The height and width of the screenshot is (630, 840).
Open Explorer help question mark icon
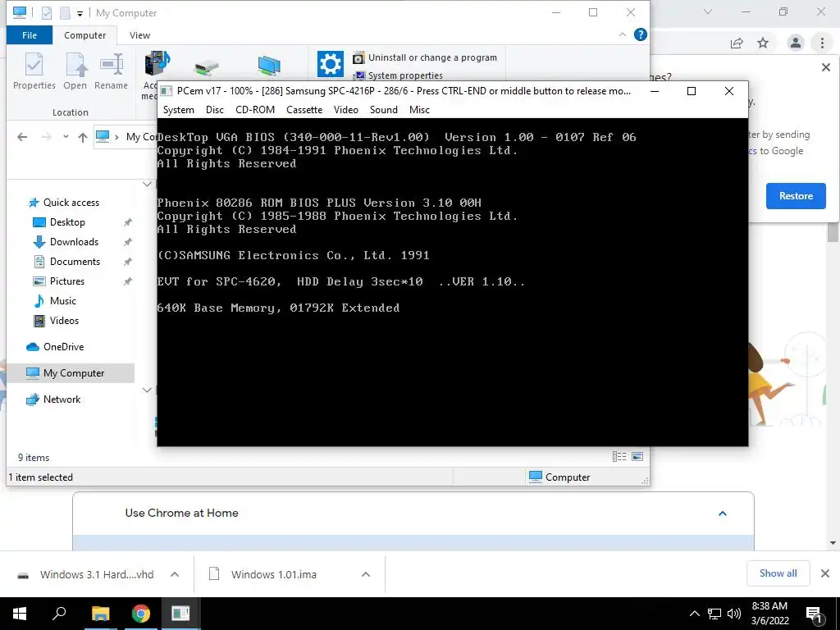640,34
